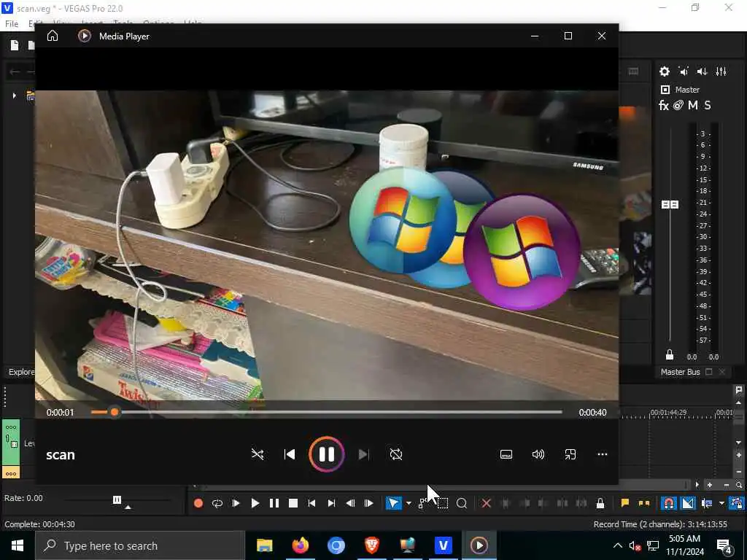Select the Normal edit tool
The image size is (747, 560).
pos(393,503)
